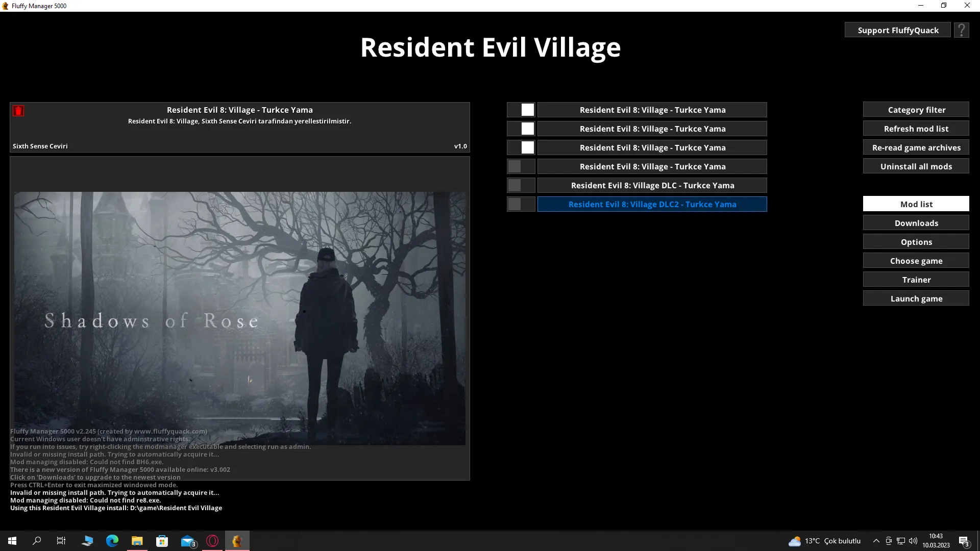Open Microsoft Store taskbar icon
This screenshot has width=980, height=551.
(x=162, y=541)
